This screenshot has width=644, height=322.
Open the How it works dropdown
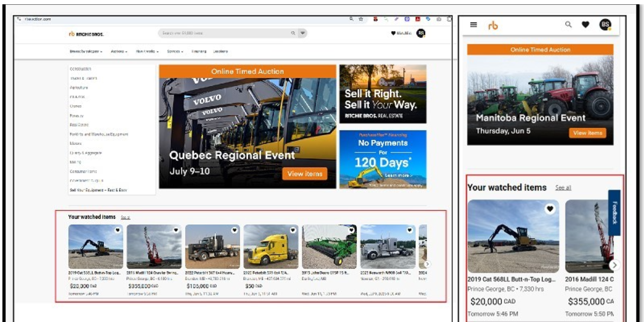[x=147, y=52]
